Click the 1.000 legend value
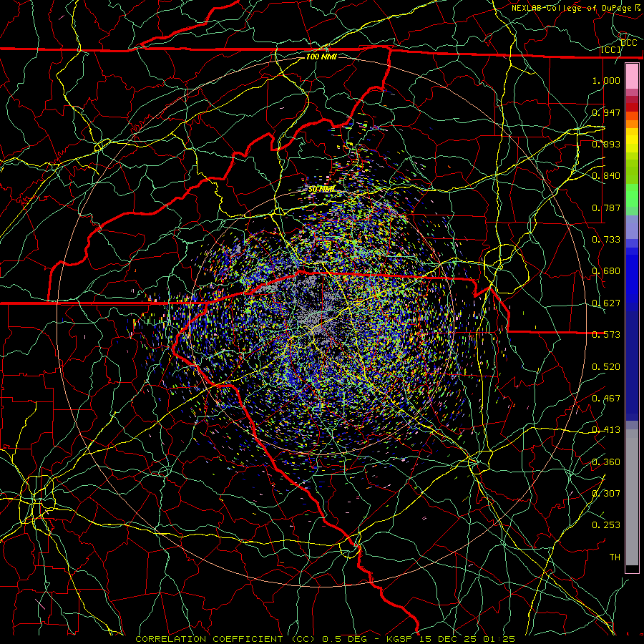The height and width of the screenshot is (644, 644). [606, 80]
